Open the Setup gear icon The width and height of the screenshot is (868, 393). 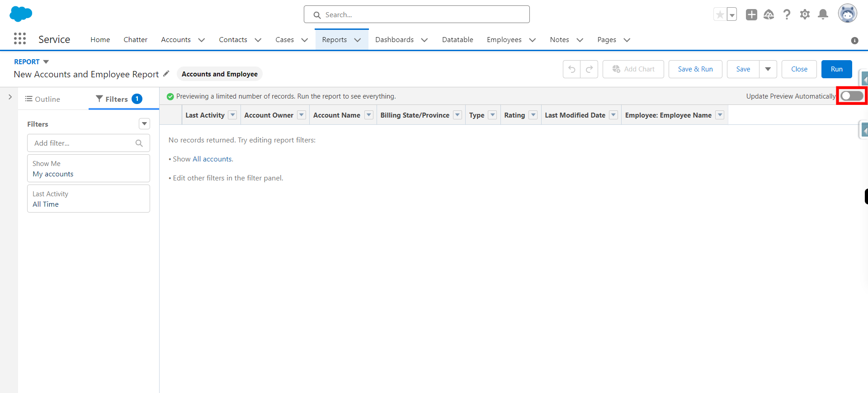(805, 14)
